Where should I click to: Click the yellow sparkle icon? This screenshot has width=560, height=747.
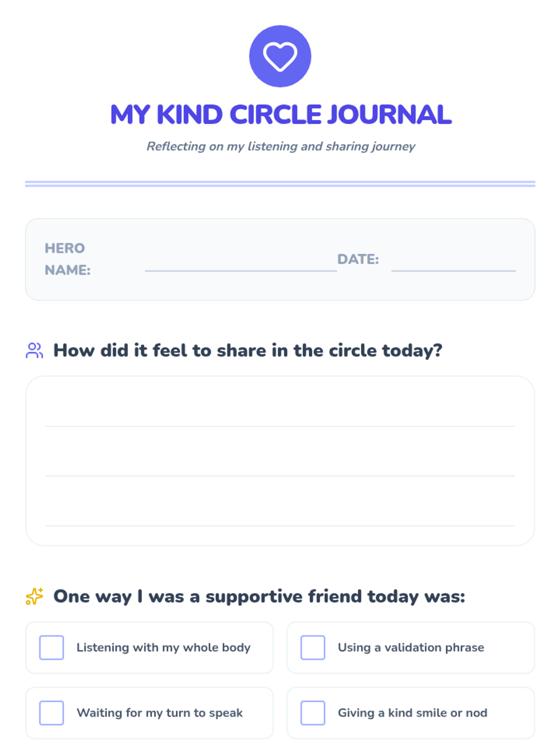coord(34,596)
